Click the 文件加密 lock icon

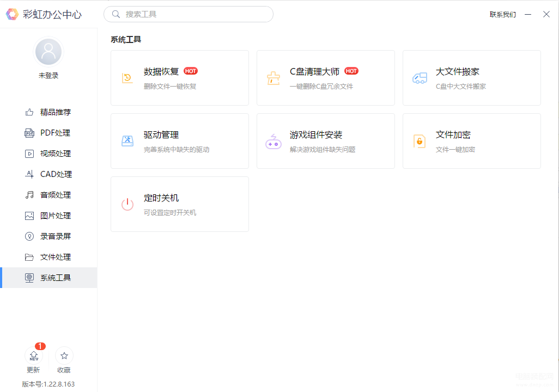tap(420, 141)
